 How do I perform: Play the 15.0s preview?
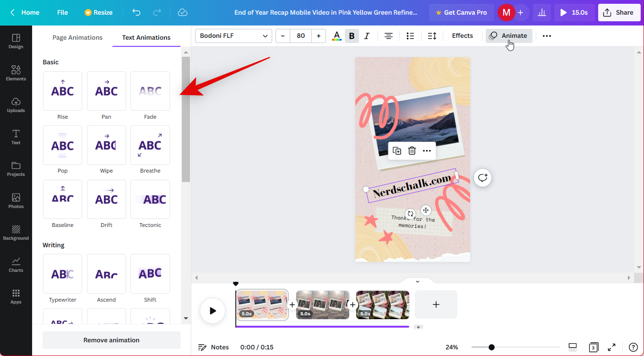click(x=575, y=13)
